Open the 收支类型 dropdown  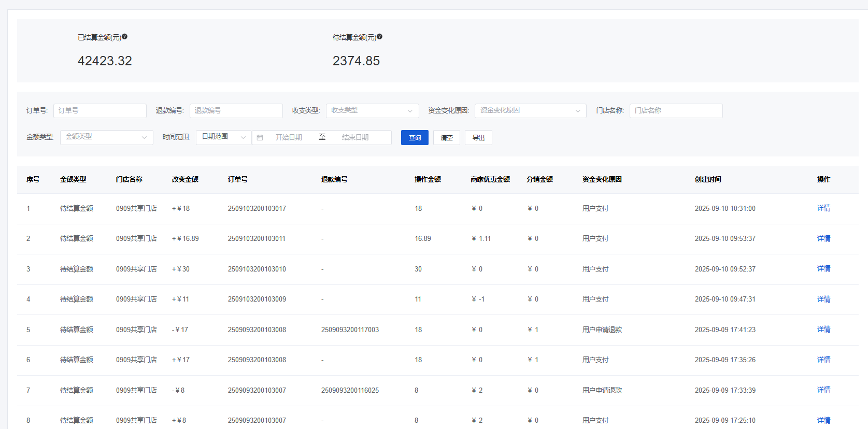373,111
